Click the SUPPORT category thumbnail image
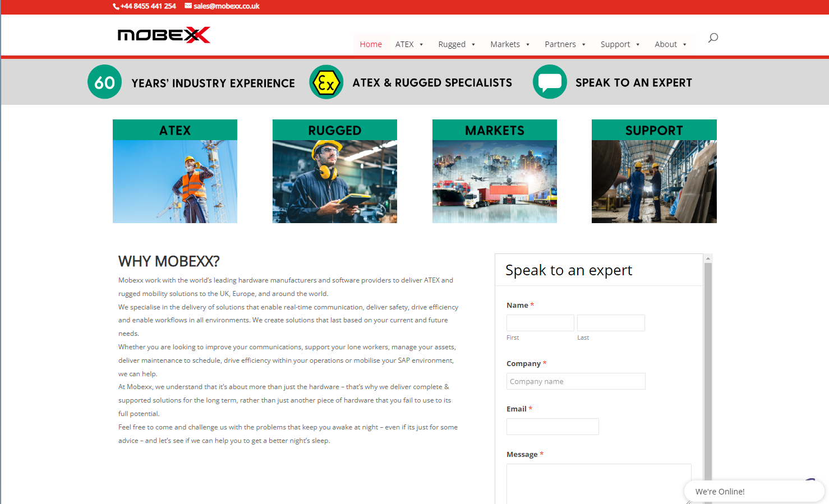The height and width of the screenshot is (504, 829). [653, 181]
